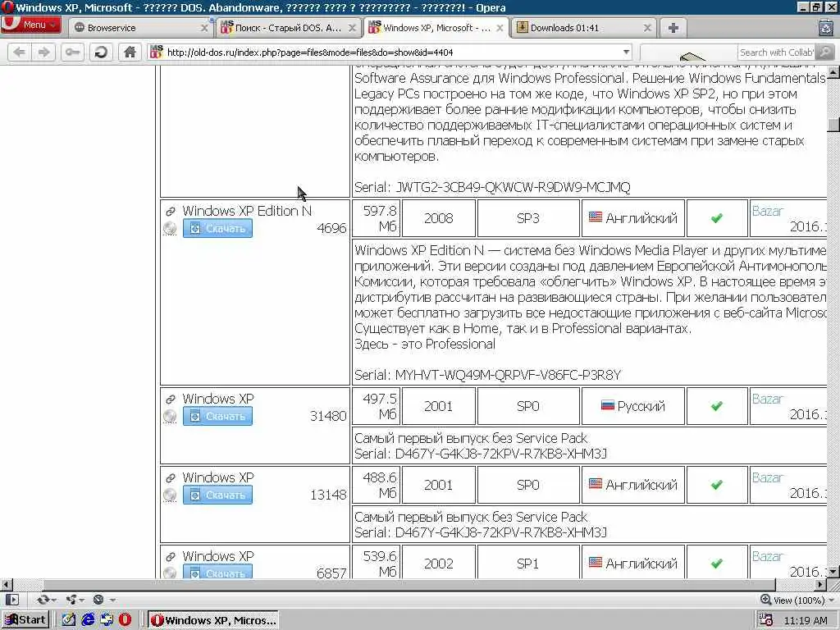Select the MYHVT-WQ49M serial text
The height and width of the screenshot is (630, 840).
(x=508, y=375)
